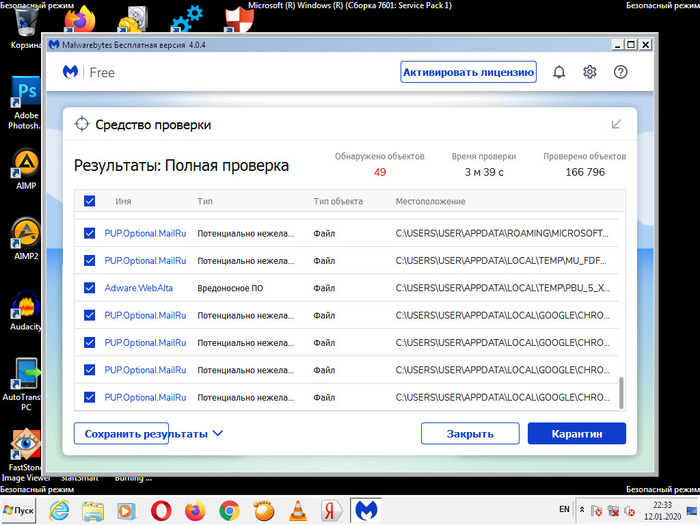Open the Action Center flag tray icon

(596, 511)
